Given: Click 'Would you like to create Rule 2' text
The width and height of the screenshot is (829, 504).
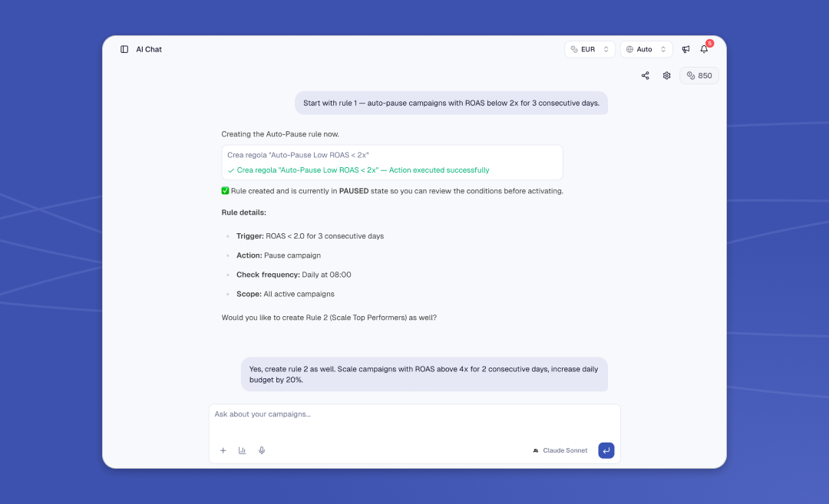Looking at the screenshot, I should pyautogui.click(x=329, y=318).
